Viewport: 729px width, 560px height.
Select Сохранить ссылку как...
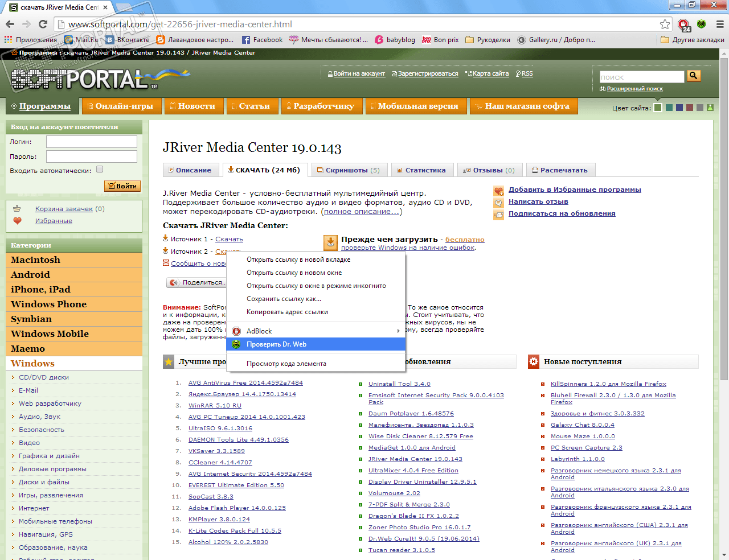click(x=316, y=299)
